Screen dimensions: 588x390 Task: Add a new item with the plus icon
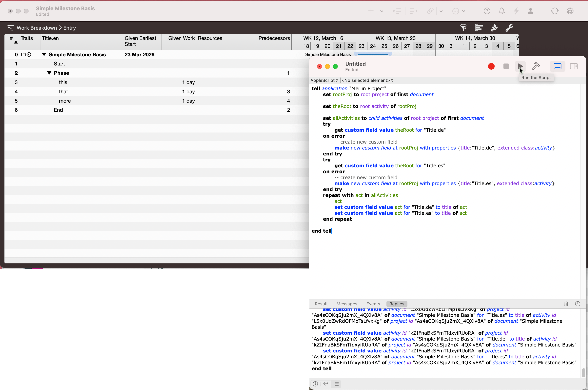tap(371, 11)
